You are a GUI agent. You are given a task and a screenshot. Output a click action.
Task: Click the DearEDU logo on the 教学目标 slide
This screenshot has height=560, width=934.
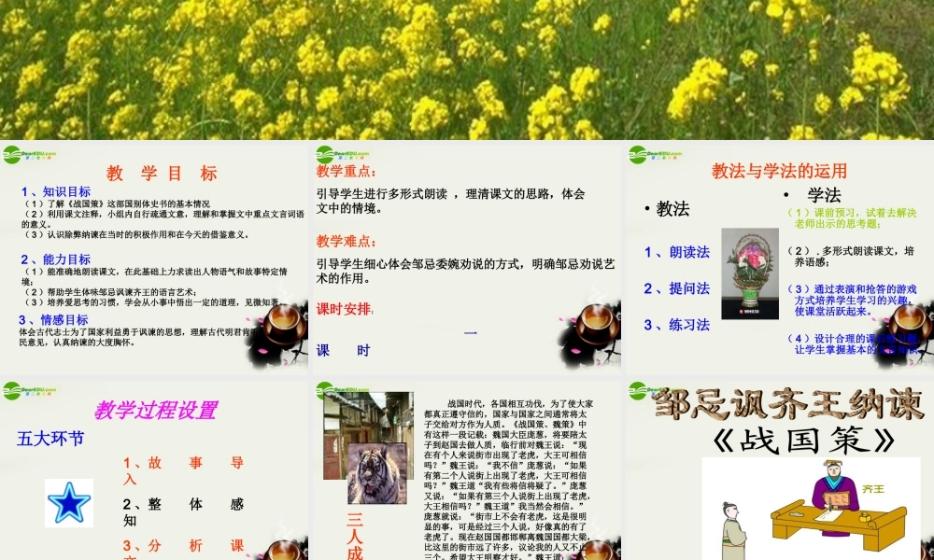tap(29, 155)
